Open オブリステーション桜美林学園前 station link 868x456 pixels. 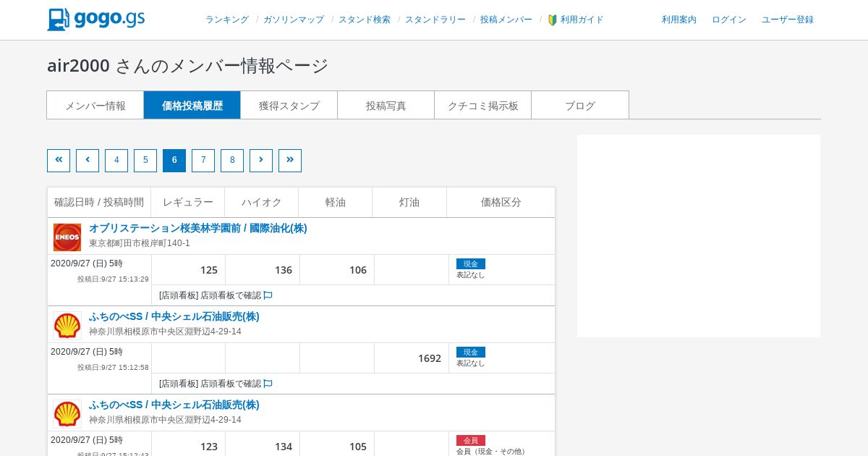[x=198, y=228]
